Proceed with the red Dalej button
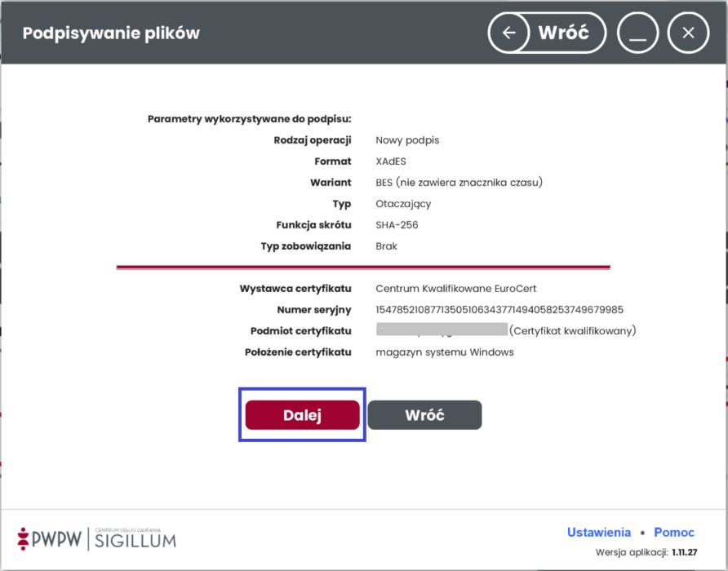Image resolution: width=728 pixels, height=571 pixels. (x=302, y=415)
